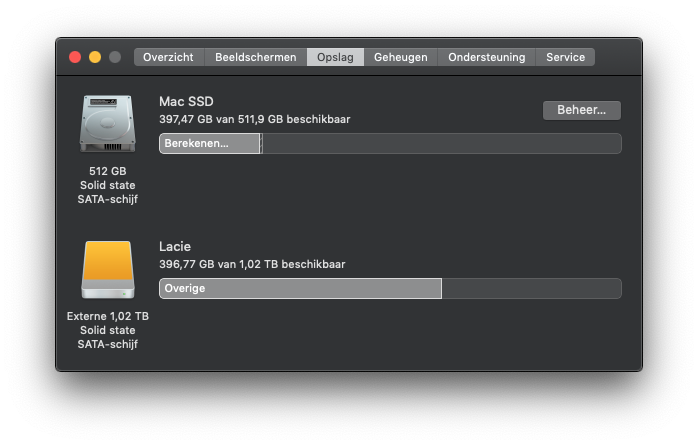Click the 396,77 GB van 1,02 TB text
The height and width of the screenshot is (445, 698).
click(252, 264)
